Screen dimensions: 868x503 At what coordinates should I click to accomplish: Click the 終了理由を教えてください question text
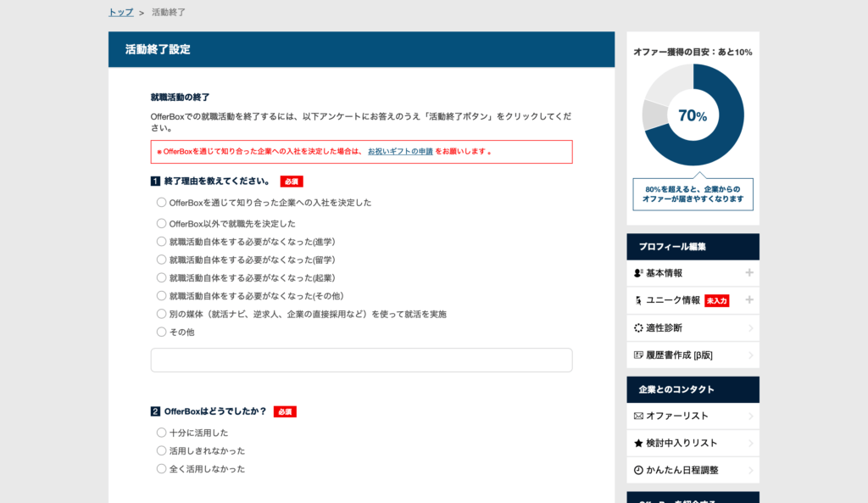click(216, 182)
